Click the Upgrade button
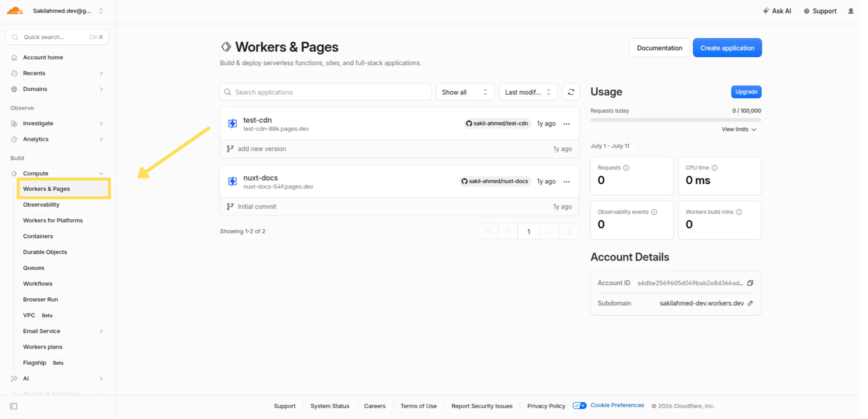868x419 pixels. pyautogui.click(x=746, y=92)
